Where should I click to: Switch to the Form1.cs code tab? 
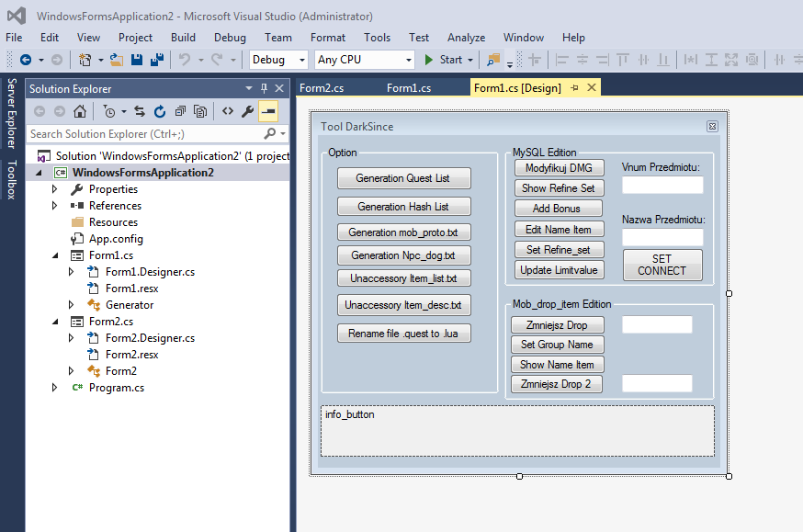pos(409,88)
